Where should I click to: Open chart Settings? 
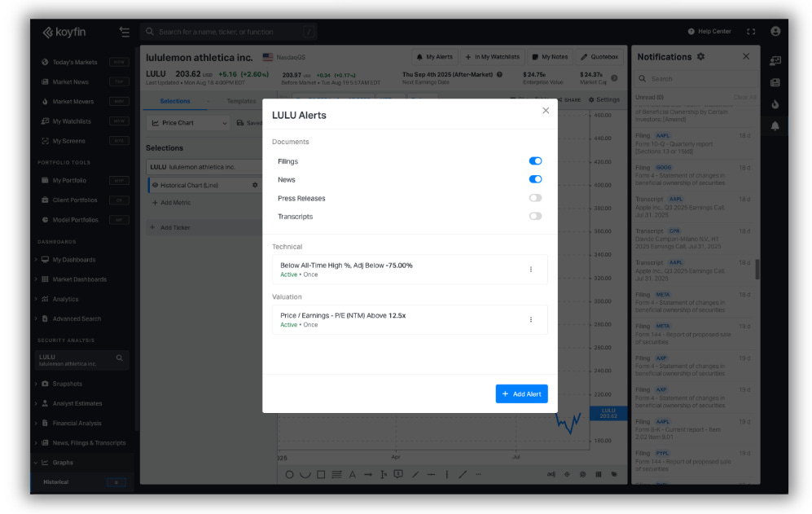pos(604,99)
